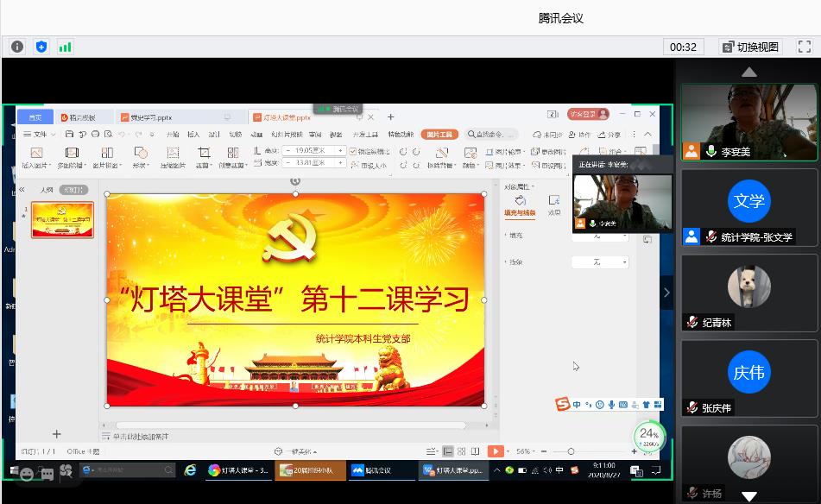Select the 裁剪 crop tool
The width and height of the screenshot is (821, 504).
point(204,158)
